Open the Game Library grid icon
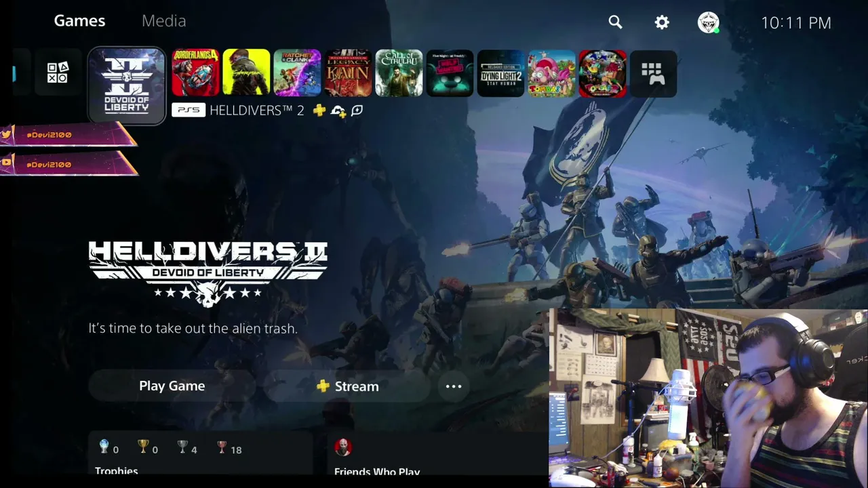Image resolution: width=868 pixels, height=488 pixels. click(x=653, y=73)
